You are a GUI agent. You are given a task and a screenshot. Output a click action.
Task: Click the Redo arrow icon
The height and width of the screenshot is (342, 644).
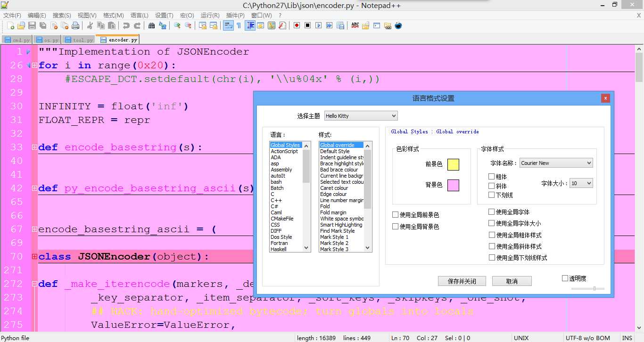pos(137,26)
